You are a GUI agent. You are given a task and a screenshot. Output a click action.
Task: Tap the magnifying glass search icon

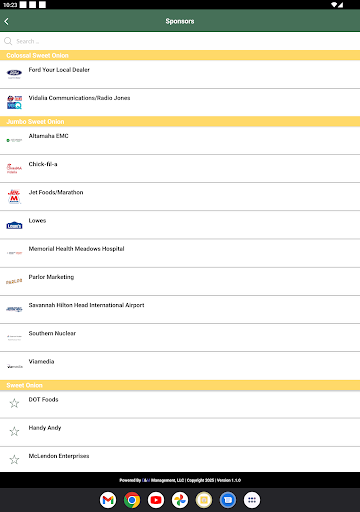[8, 41]
